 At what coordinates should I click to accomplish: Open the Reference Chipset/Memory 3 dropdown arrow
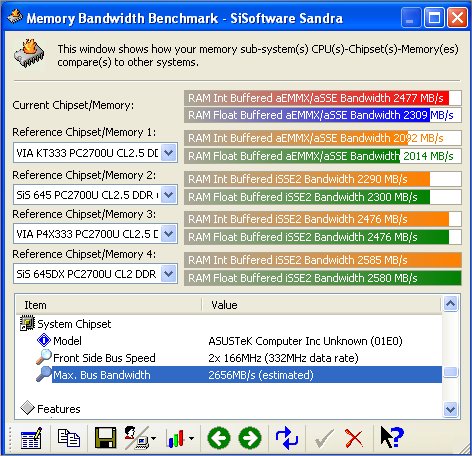[x=169, y=234]
